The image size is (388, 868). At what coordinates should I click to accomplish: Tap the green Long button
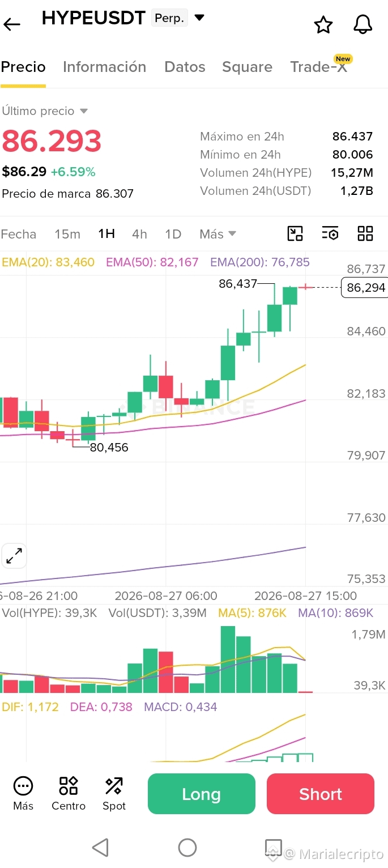[x=202, y=794]
